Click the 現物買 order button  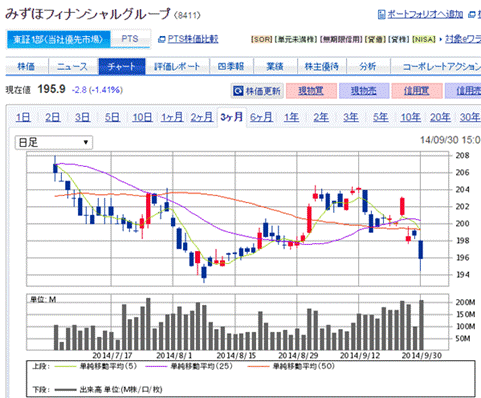[311, 91]
